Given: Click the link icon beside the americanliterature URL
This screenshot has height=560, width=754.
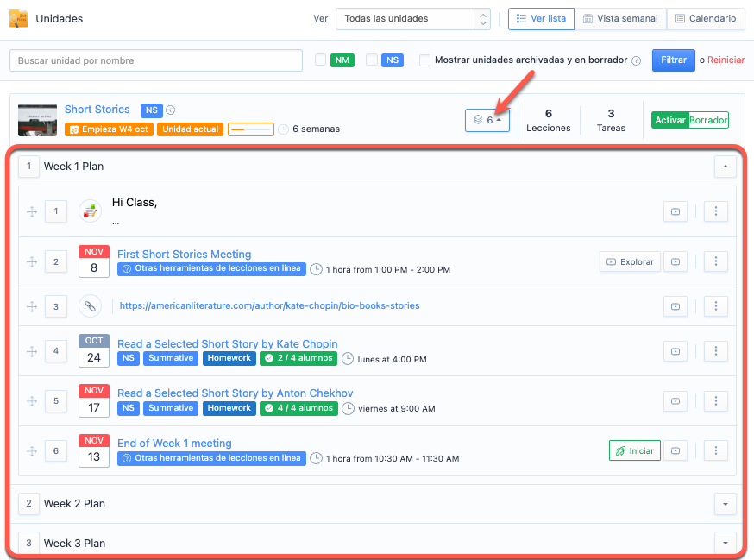Looking at the screenshot, I should [x=90, y=305].
